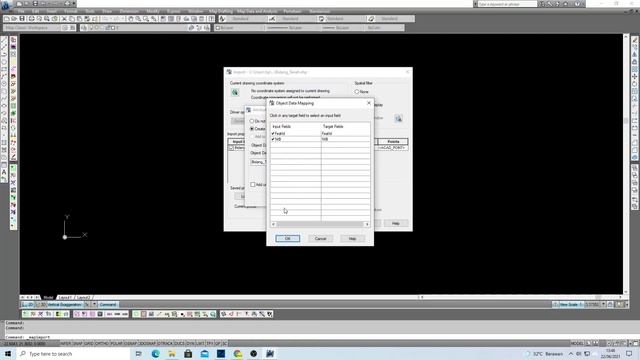Open the Format menu

click(71, 11)
